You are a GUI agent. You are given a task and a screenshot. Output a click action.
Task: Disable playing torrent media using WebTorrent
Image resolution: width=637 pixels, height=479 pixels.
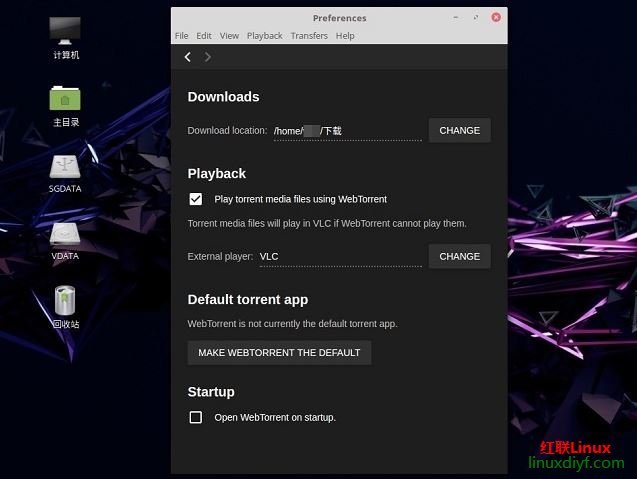(x=196, y=199)
